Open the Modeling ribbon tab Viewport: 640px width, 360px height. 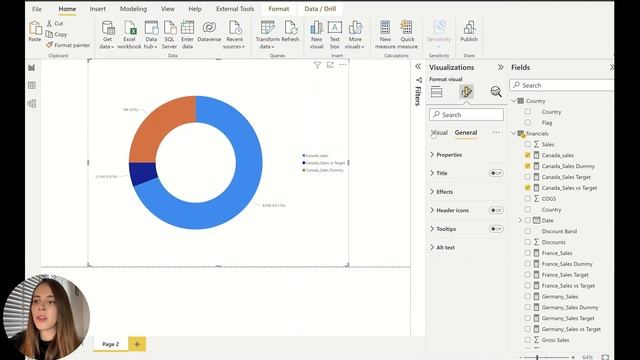pos(133,9)
